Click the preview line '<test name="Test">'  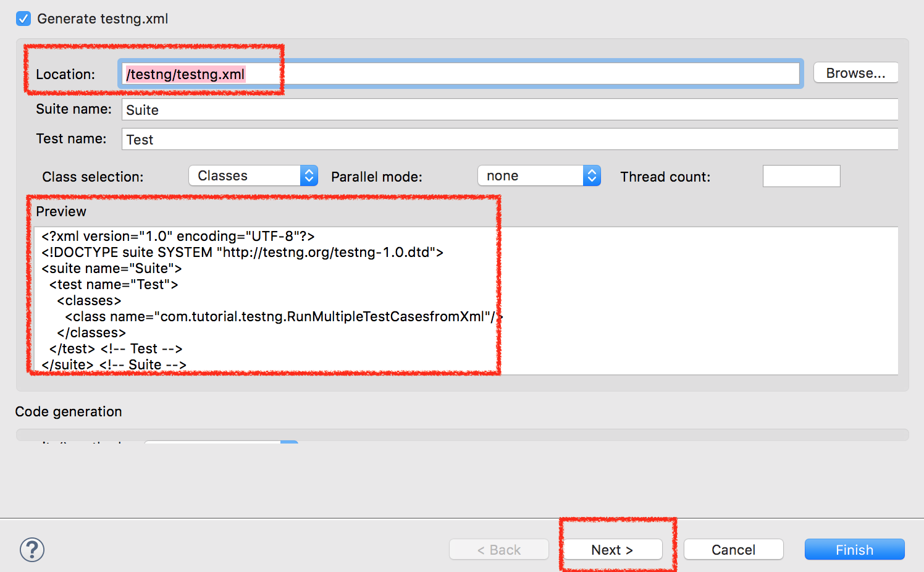(x=114, y=285)
